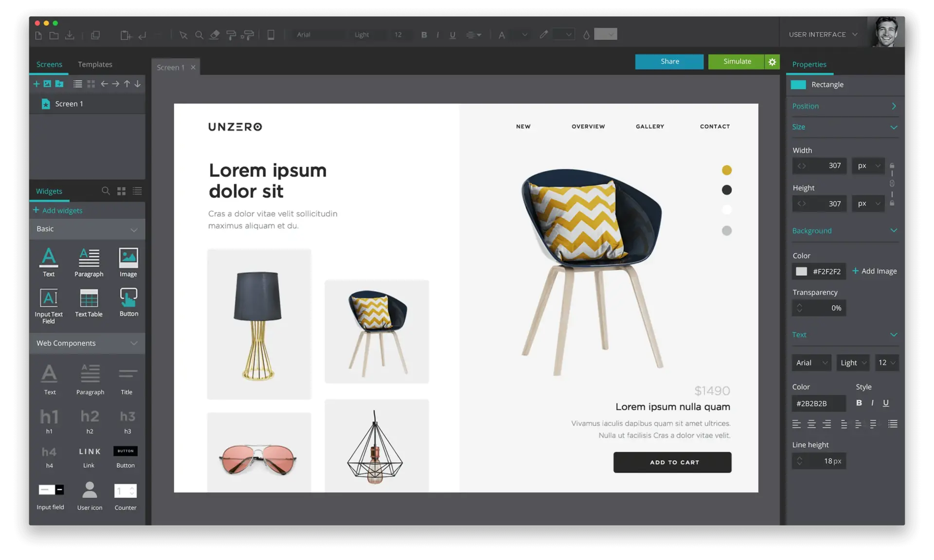The height and width of the screenshot is (560, 934).
Task: Expand the Text properties section
Action: (894, 334)
